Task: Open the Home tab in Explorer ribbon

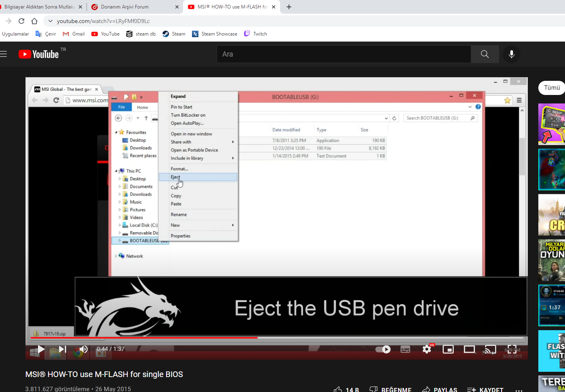Action: pyautogui.click(x=142, y=107)
